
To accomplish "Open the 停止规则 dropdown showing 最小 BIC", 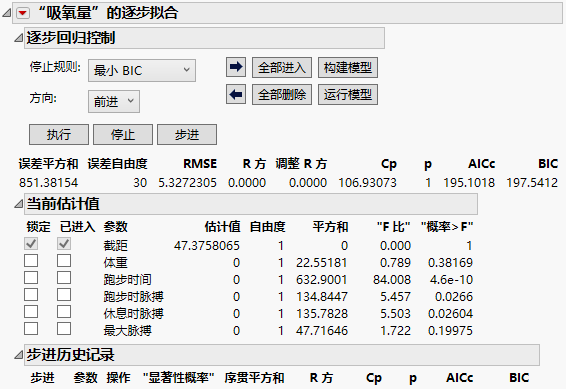I will 142,70.
